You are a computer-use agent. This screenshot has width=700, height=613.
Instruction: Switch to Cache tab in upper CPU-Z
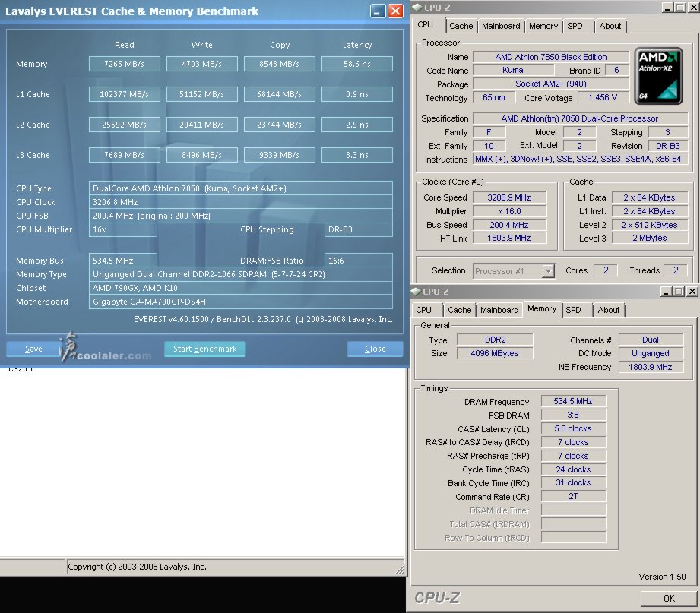coord(461,26)
